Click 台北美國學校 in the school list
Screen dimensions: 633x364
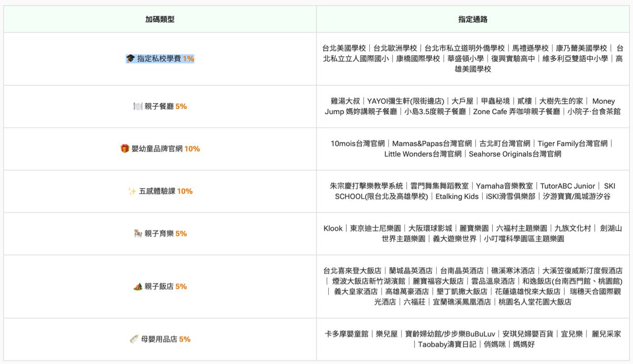pos(344,48)
